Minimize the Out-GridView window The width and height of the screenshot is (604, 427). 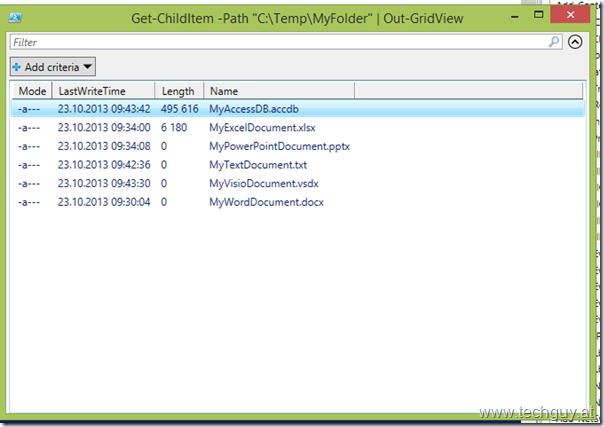(x=515, y=16)
